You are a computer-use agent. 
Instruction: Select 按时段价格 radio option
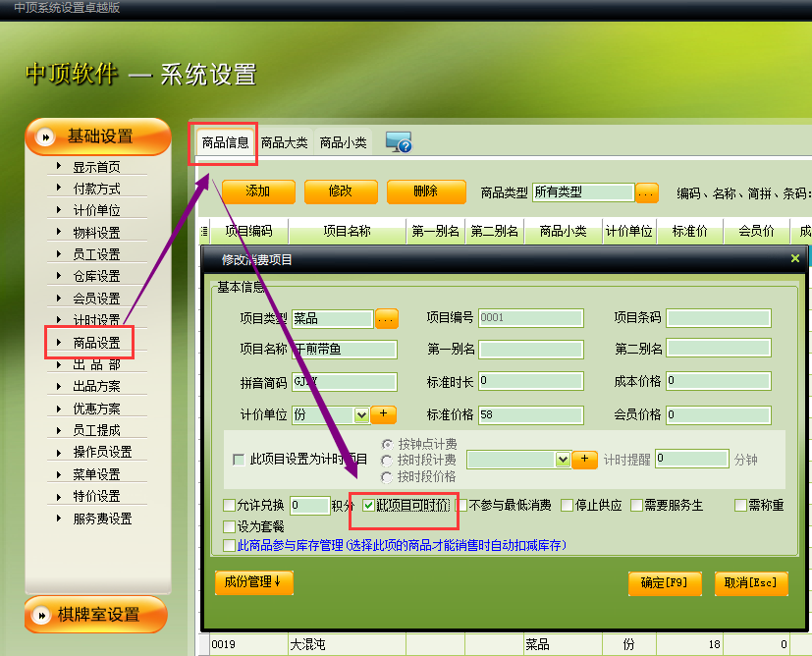tap(387, 477)
